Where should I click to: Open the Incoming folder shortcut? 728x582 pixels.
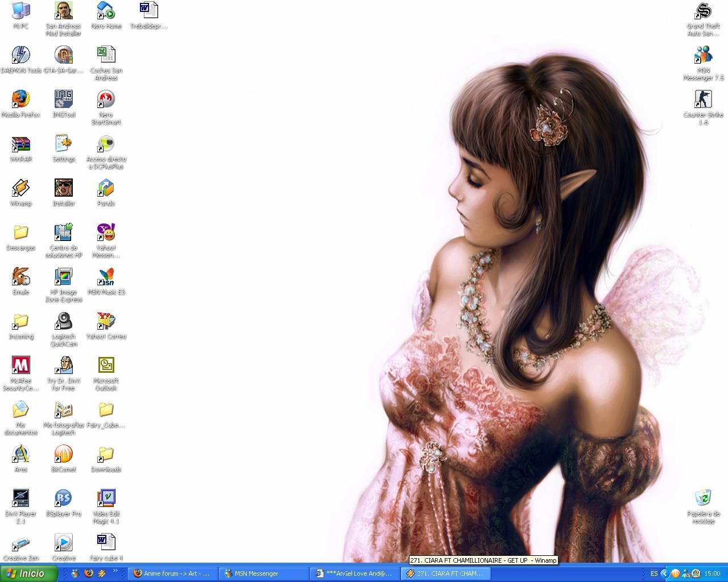tap(21, 326)
